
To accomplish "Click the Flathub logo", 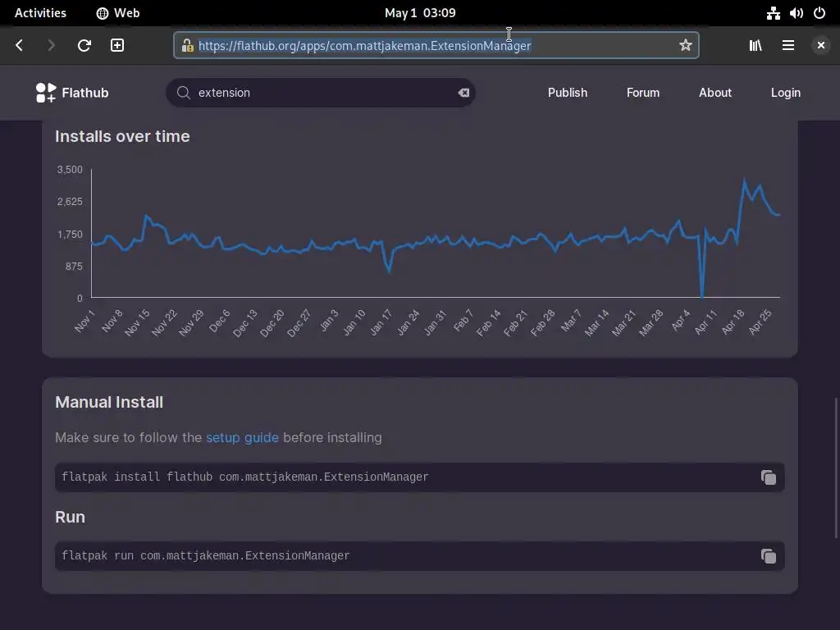I will coord(46,93).
